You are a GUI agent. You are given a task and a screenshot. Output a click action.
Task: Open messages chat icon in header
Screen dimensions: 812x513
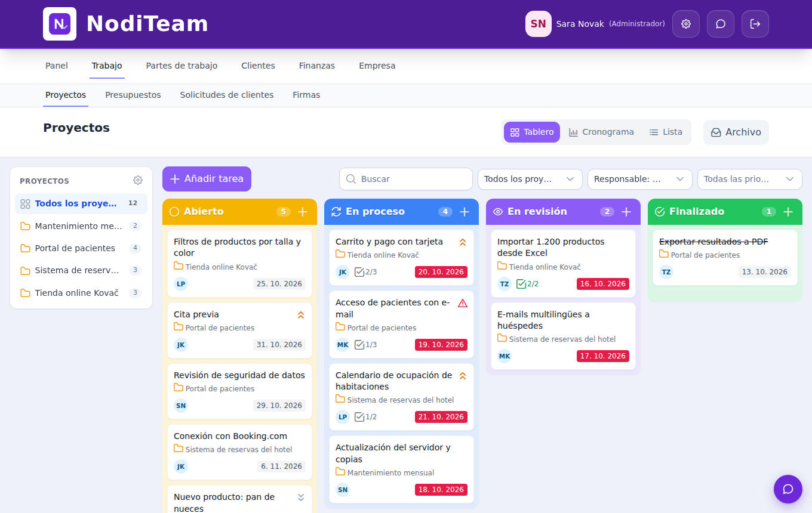pyautogui.click(x=721, y=24)
